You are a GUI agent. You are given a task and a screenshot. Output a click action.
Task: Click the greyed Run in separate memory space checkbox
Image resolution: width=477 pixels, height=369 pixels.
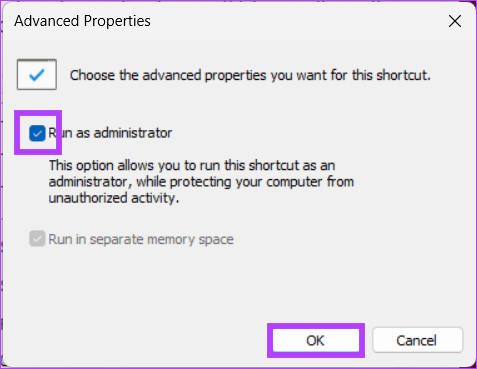pos(37,239)
